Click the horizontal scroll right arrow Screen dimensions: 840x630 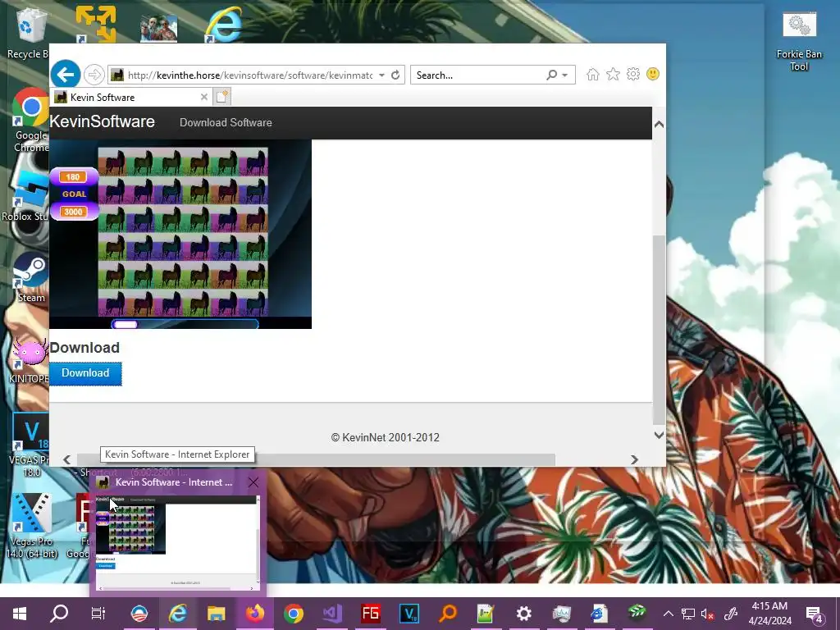click(x=634, y=459)
